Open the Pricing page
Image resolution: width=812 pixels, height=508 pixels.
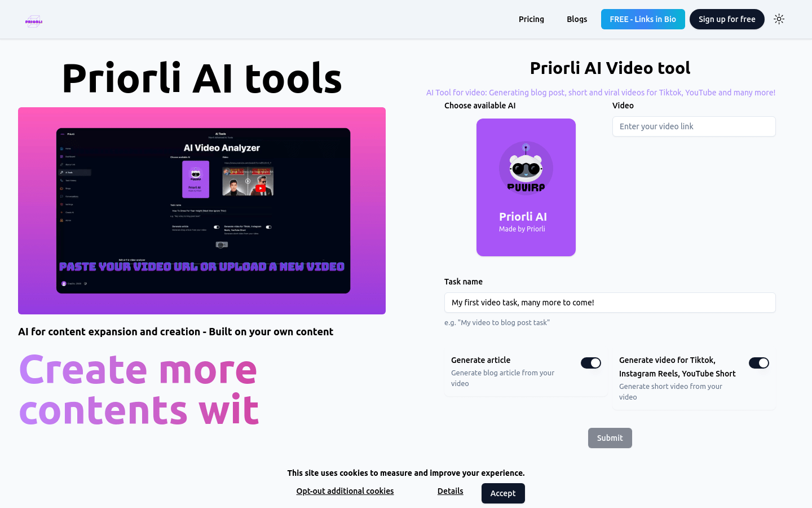531,19
